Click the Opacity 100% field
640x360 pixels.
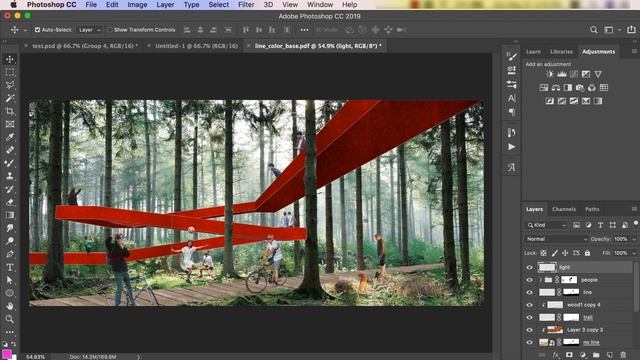click(x=621, y=239)
